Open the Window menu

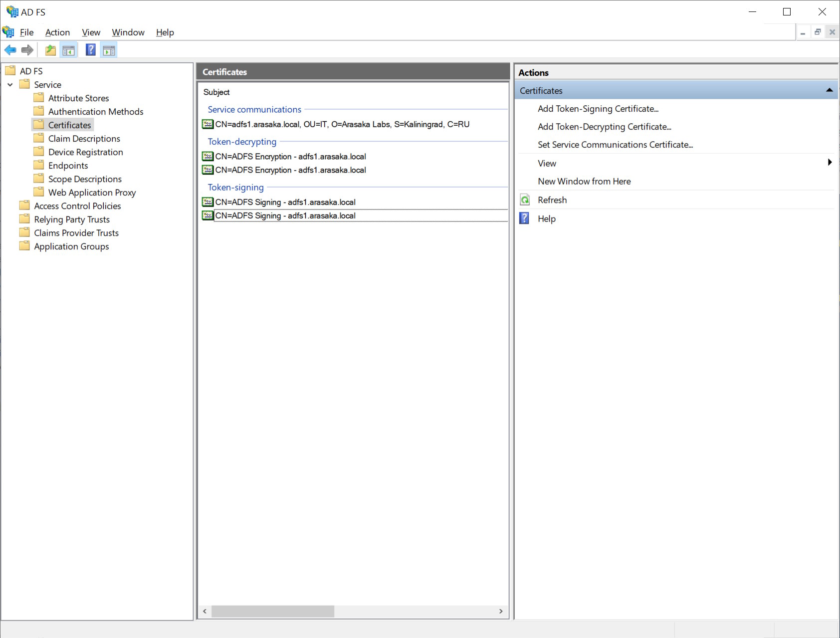tap(128, 32)
